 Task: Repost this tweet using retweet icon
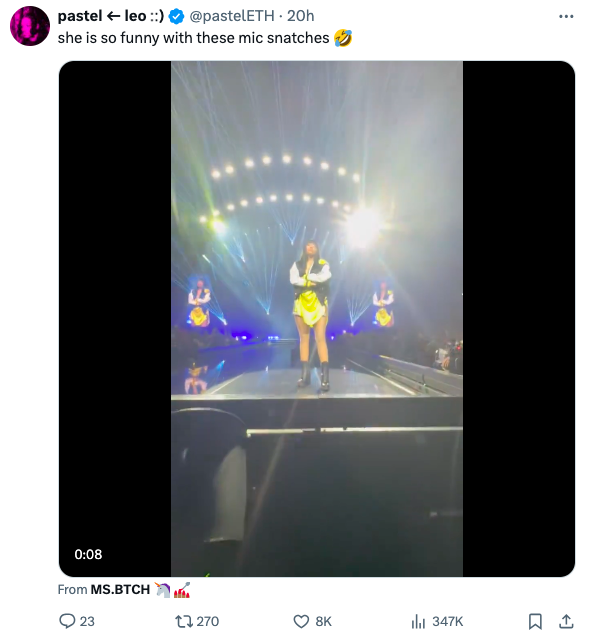click(182, 621)
